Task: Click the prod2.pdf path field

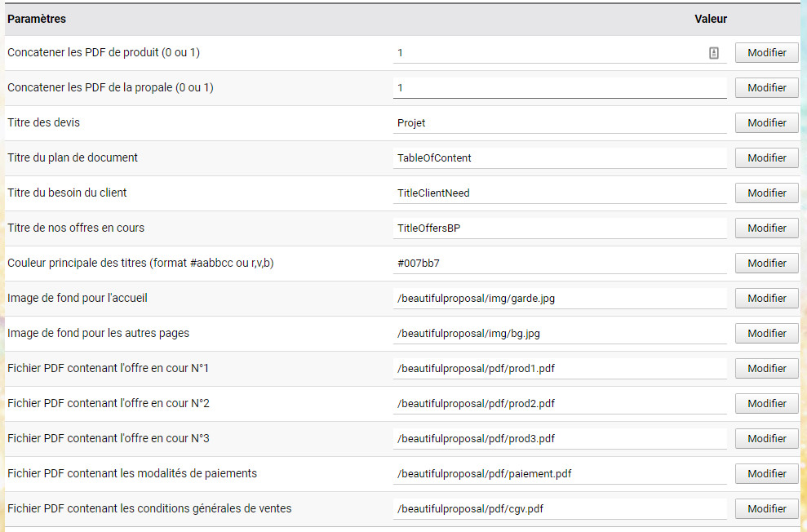Action: pyautogui.click(x=560, y=403)
